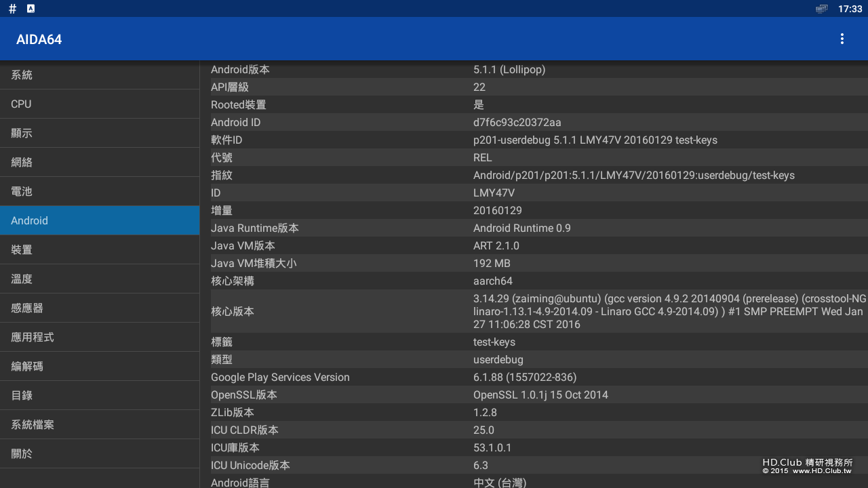Screen dimensions: 868x488
Task: Click the value 6.1.88 (1557022-836)
Action: (525, 377)
